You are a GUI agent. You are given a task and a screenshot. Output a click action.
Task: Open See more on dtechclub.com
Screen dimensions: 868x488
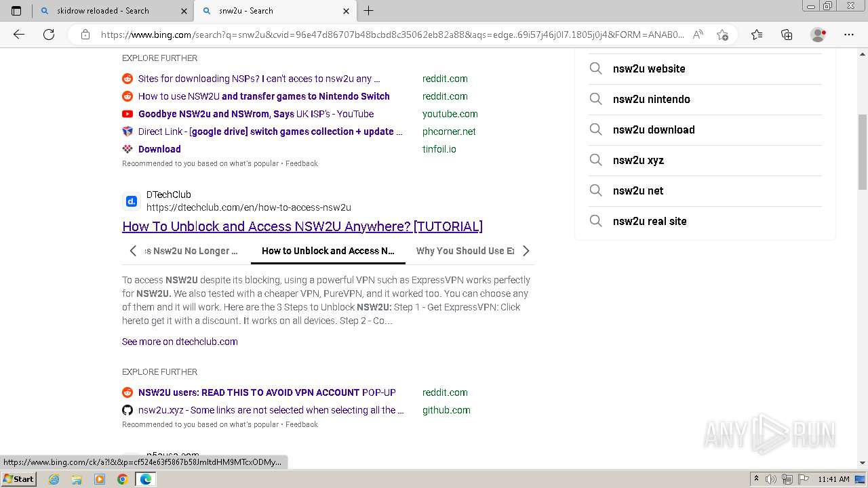(180, 342)
